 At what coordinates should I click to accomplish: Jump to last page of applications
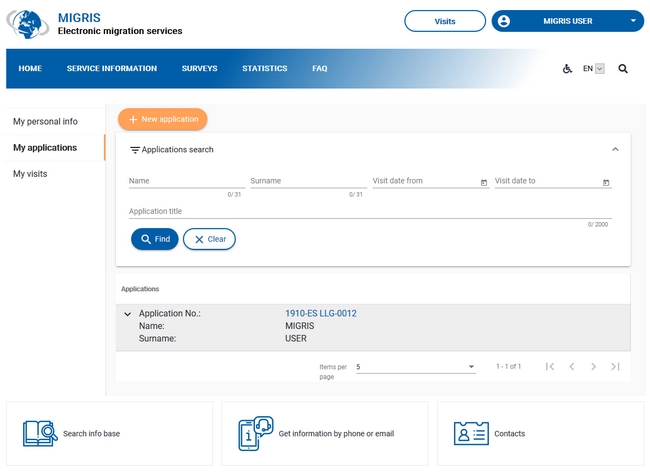615,367
